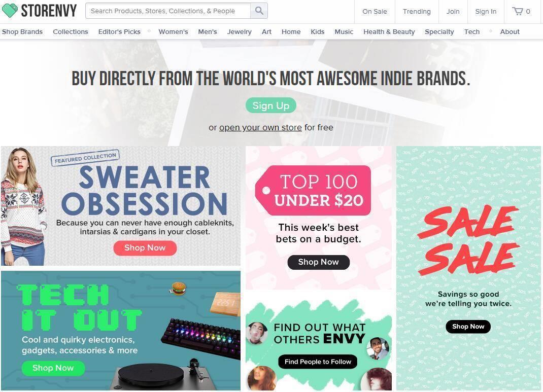Screen dimensions: 543x392
Task: Follow the open your own store link
Action: pyautogui.click(x=260, y=127)
